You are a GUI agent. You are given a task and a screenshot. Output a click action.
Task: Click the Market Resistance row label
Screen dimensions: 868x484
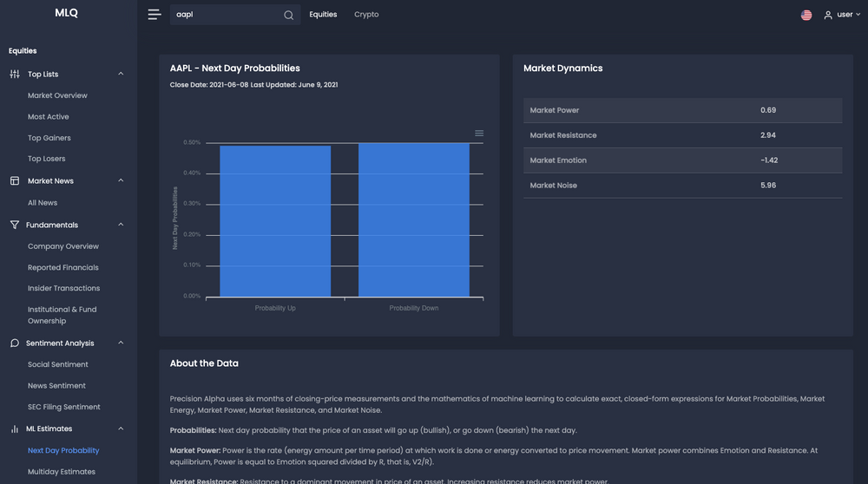[563, 135]
